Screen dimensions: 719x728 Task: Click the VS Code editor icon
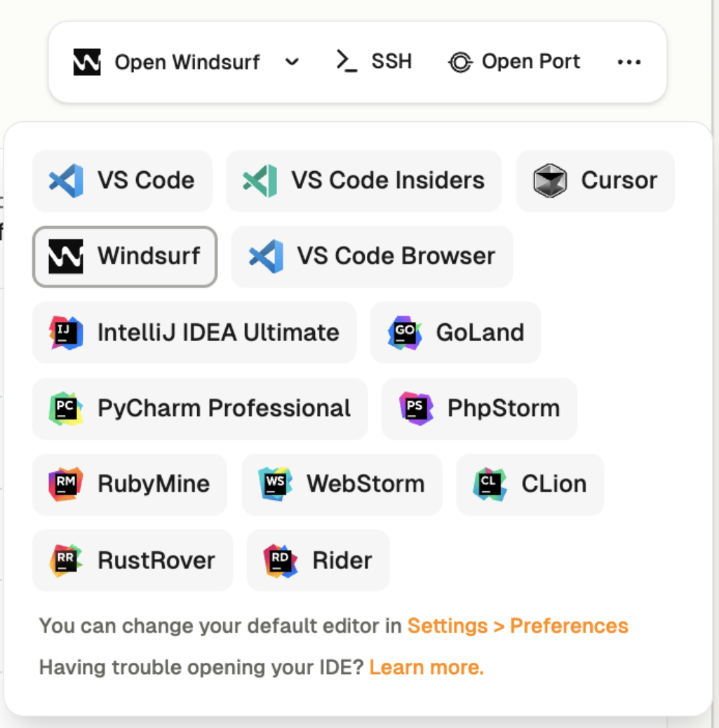point(66,181)
